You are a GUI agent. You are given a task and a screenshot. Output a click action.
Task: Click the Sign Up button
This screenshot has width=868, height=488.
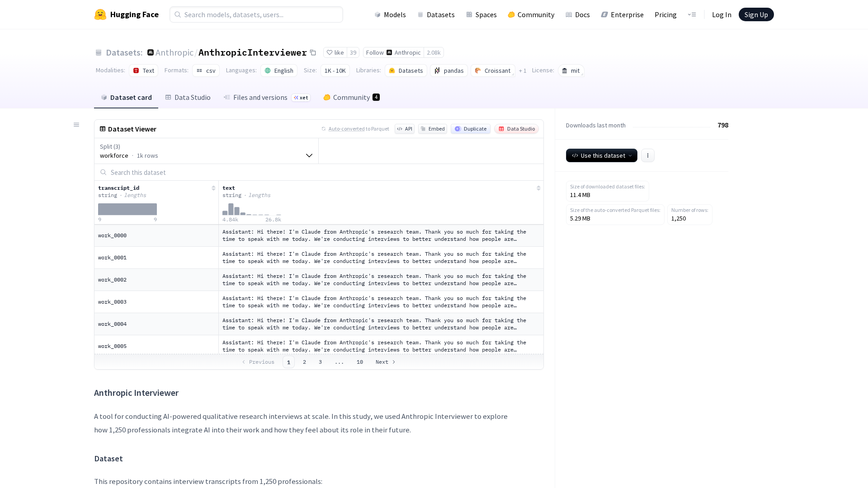pos(756,14)
